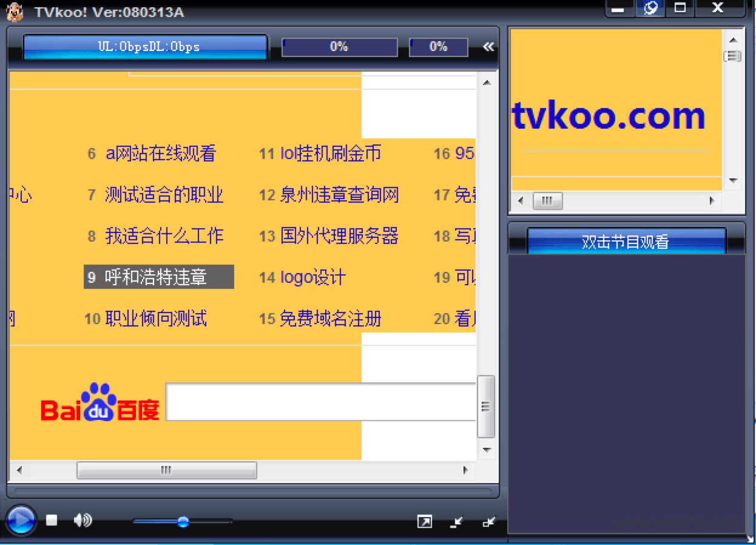Viewport: 756px width, 545px height.
Task: Click the globe icon in the title bar
Action: click(649, 8)
